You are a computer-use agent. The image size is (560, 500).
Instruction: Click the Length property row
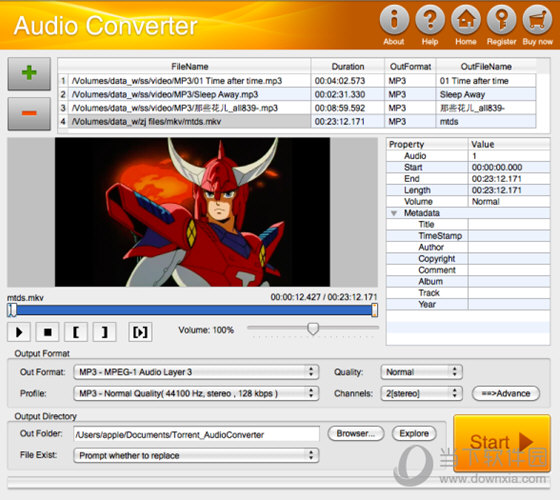(468, 190)
